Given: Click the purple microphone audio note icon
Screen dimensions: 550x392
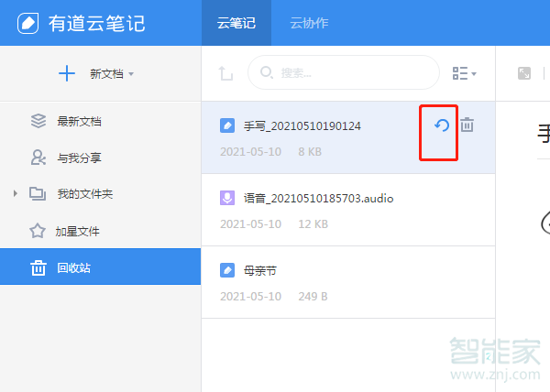Looking at the screenshot, I should point(227,198).
